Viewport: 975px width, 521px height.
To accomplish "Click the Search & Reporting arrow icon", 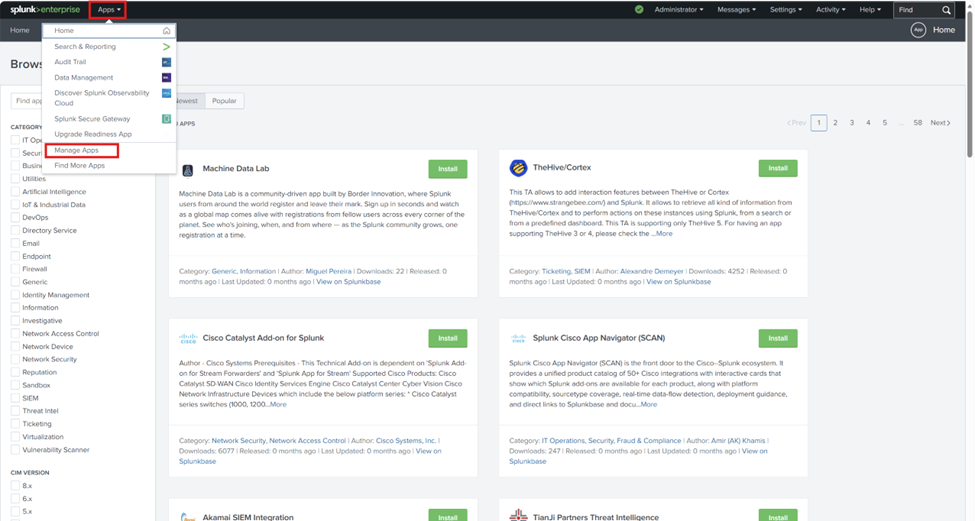I will [x=166, y=47].
